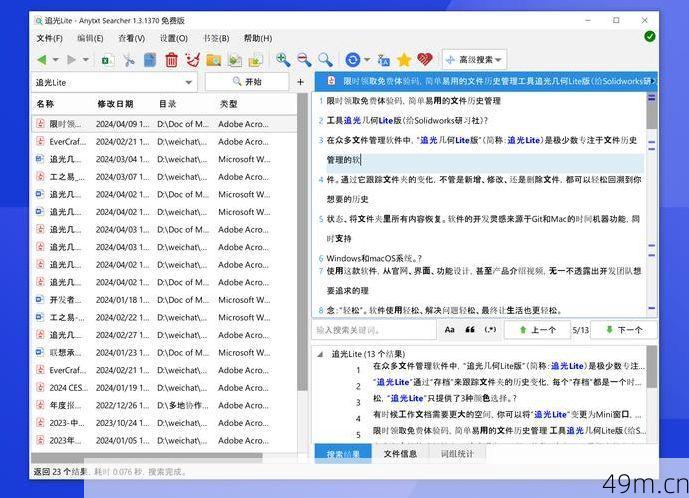Select the 工之易_... PDF row dated 2024/03/07
689x498 pixels.
pos(164,177)
